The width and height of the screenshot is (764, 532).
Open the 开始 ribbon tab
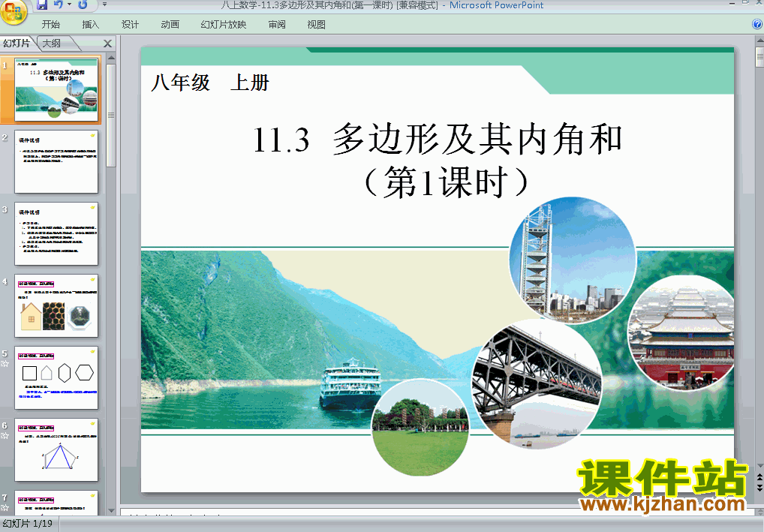click(51, 24)
